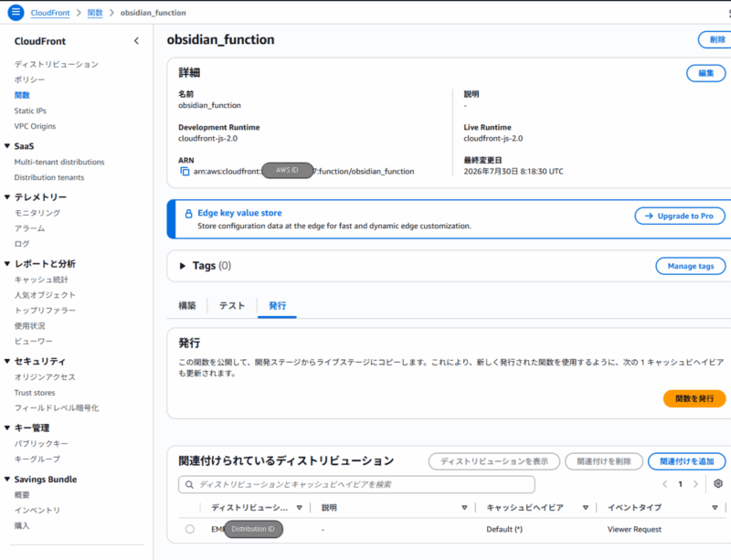Viewport: 731px width, 560px height.
Task: Open Multi-tenant distributions in sidebar
Action: [x=59, y=163]
